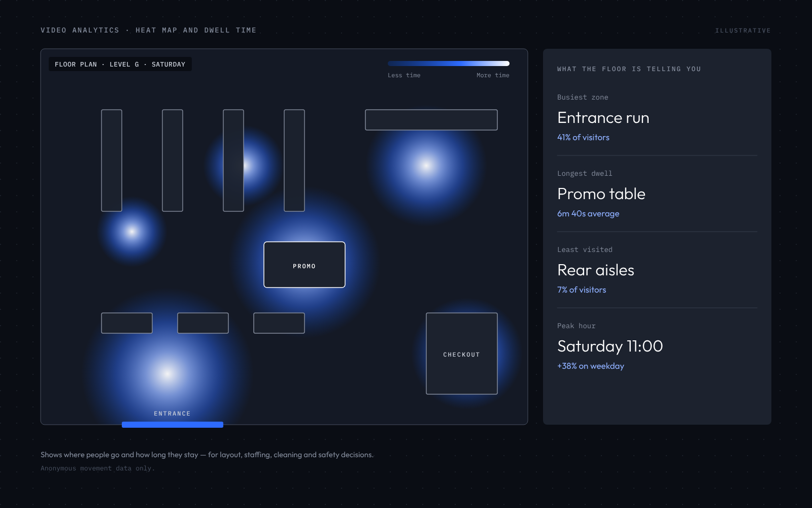
Task: Click the 'Entrance run' busiest zone heading
Action: (x=603, y=118)
